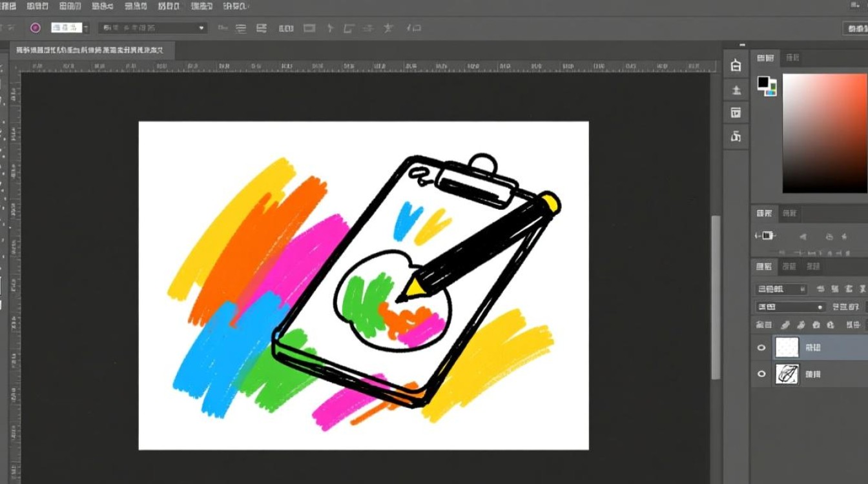Click the black foreground color swatch

click(x=763, y=82)
